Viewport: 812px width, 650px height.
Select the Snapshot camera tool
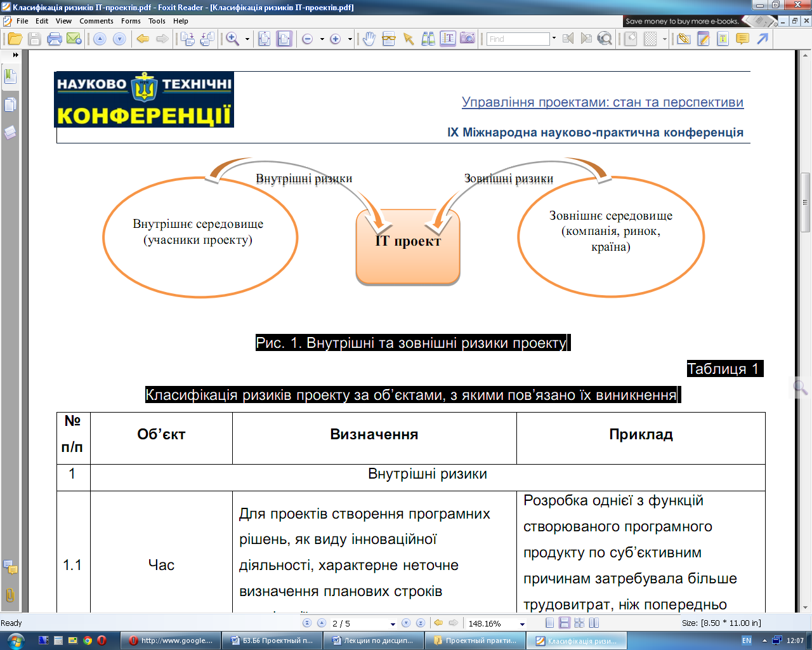click(468, 39)
